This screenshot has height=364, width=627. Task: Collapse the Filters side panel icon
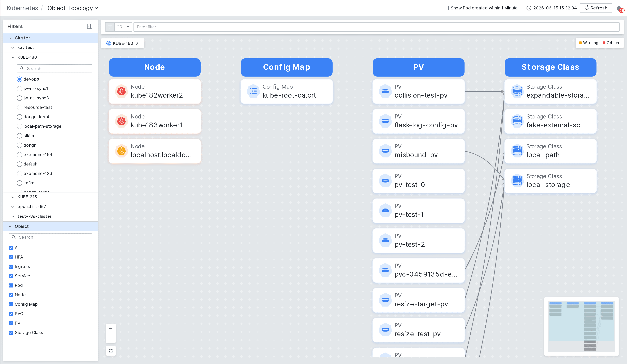89,26
